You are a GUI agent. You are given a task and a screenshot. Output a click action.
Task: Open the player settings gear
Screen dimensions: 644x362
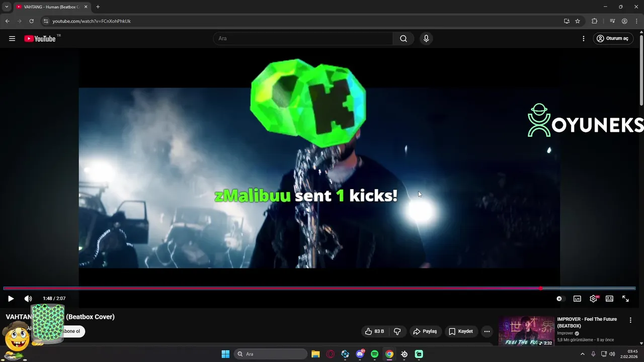coord(594,299)
